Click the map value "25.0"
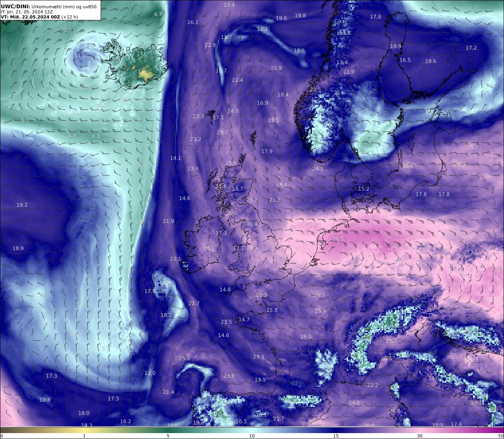 tap(306, 337)
